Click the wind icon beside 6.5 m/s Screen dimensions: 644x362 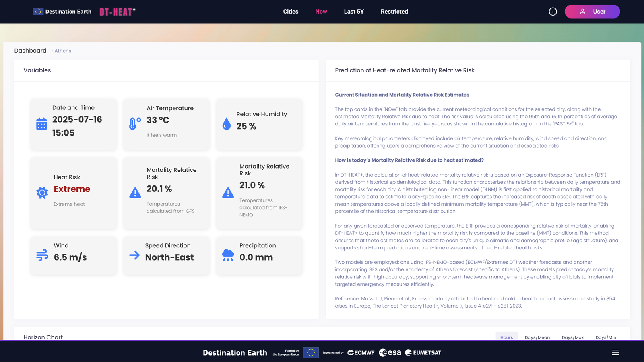42,255
